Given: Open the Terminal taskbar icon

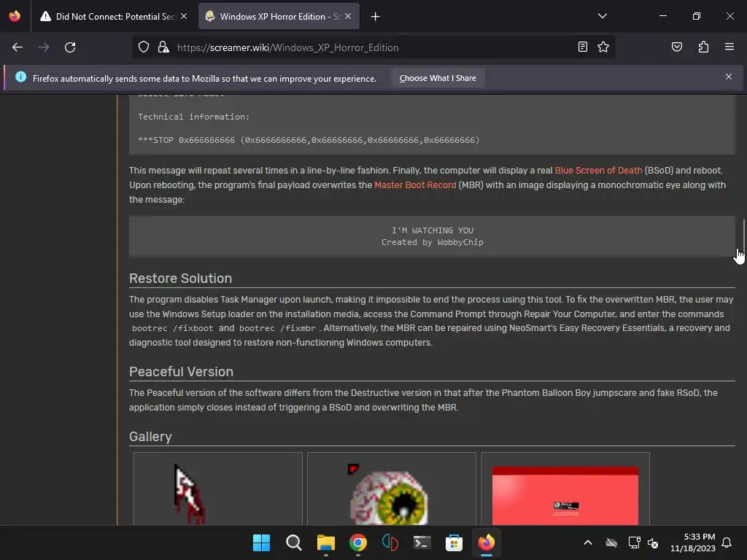Looking at the screenshot, I should [x=422, y=542].
